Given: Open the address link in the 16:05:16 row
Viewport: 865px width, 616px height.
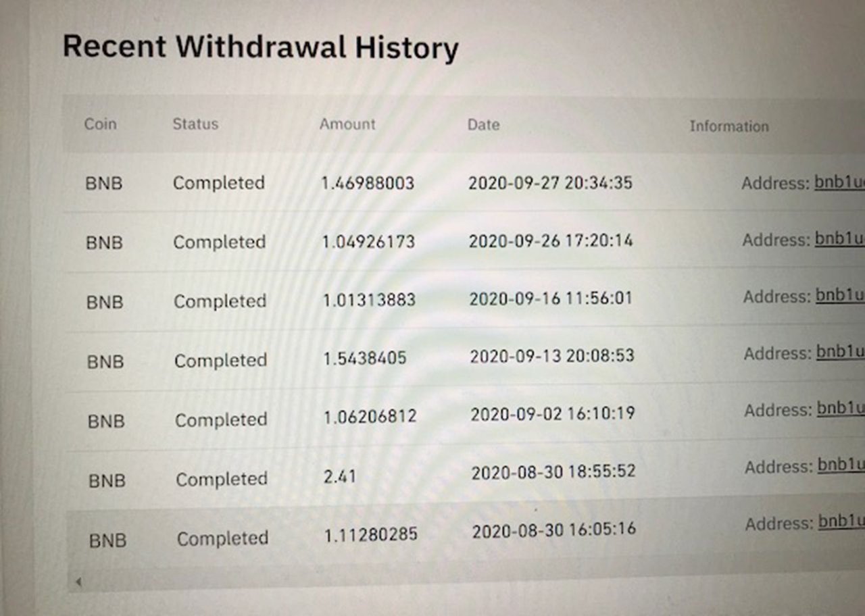Looking at the screenshot, I should (x=841, y=522).
